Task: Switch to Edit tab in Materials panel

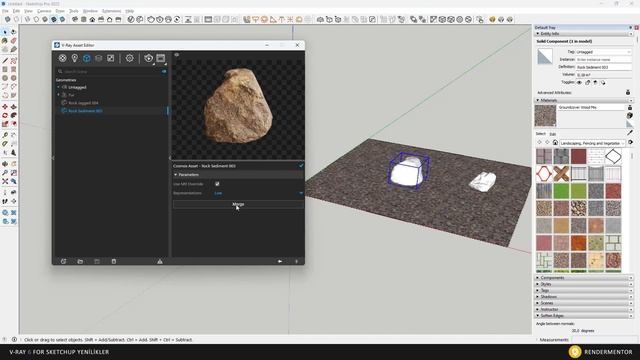Action: click(x=552, y=134)
